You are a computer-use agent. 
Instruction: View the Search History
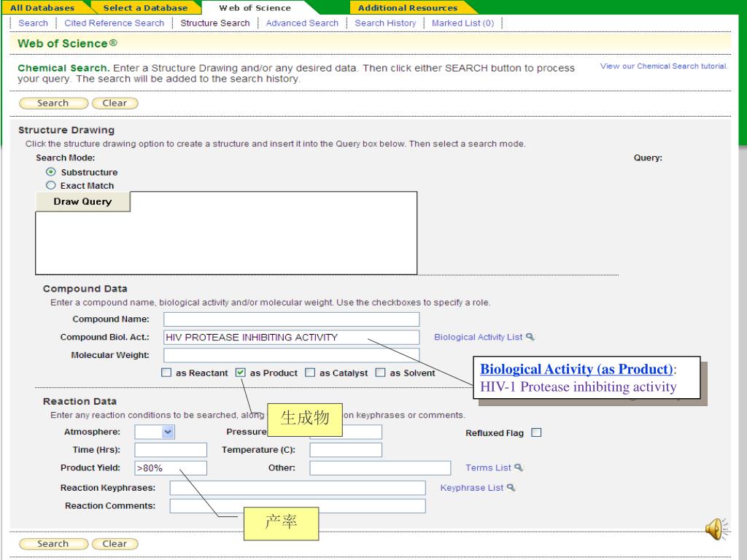click(385, 23)
